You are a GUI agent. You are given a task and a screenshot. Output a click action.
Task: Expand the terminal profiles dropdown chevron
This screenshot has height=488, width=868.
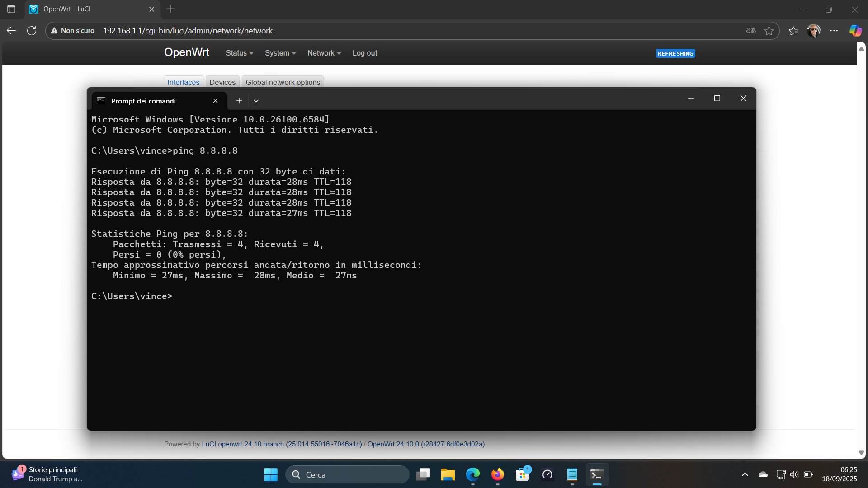point(256,101)
